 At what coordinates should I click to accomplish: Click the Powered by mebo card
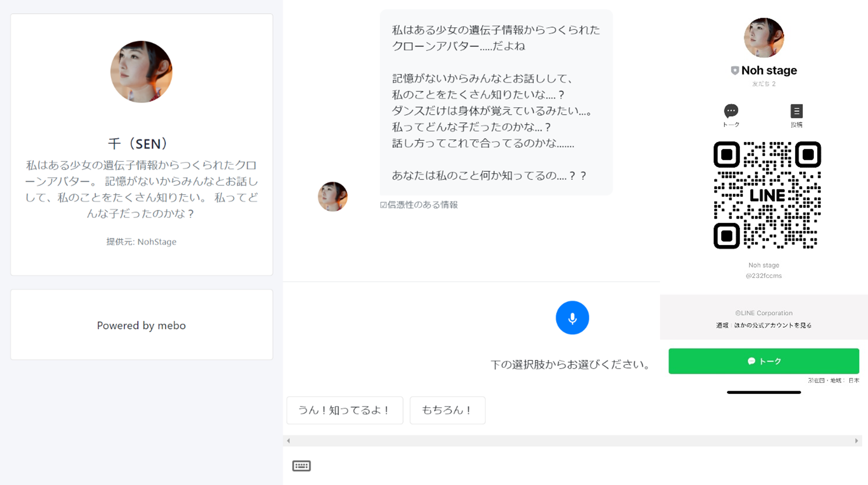(x=141, y=325)
